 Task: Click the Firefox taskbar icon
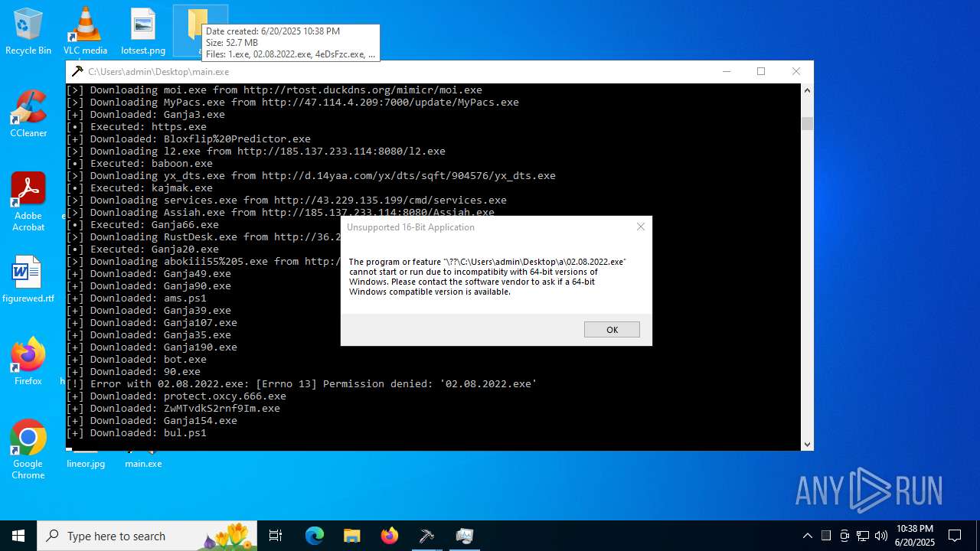(x=389, y=536)
